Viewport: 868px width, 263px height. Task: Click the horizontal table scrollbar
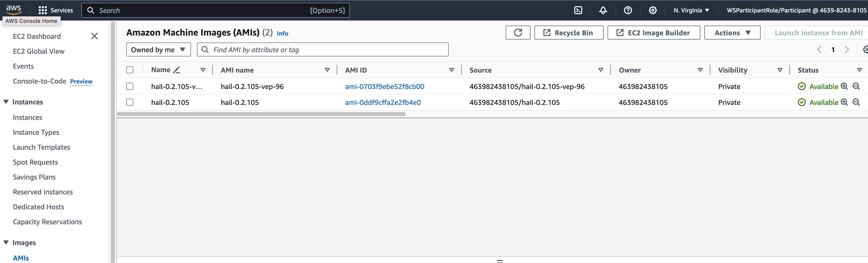(x=261, y=114)
